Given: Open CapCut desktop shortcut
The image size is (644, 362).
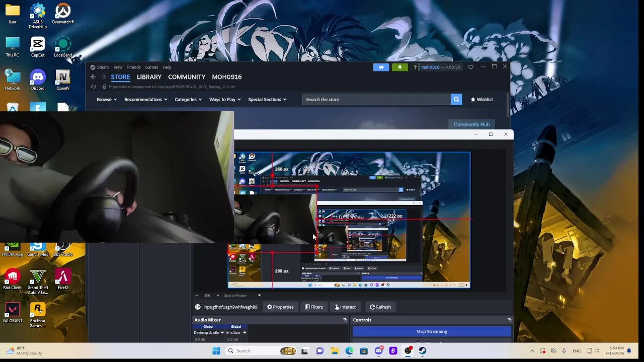Looking at the screenshot, I should point(38,47).
